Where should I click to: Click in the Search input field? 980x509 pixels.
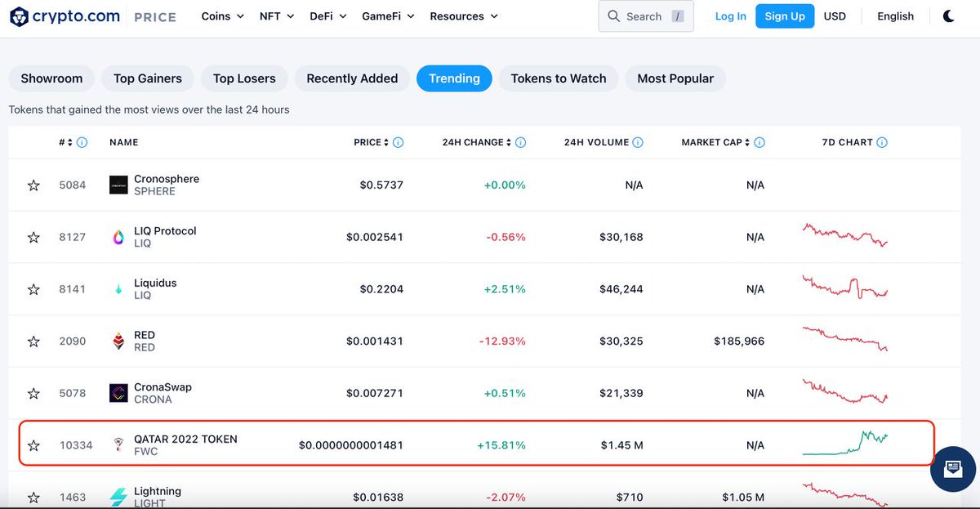click(x=644, y=16)
